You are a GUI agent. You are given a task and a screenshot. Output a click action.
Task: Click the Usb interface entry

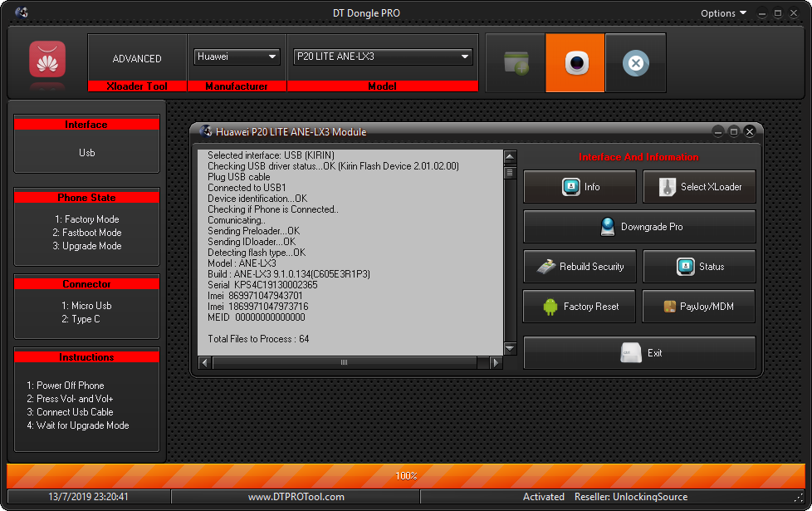point(87,152)
